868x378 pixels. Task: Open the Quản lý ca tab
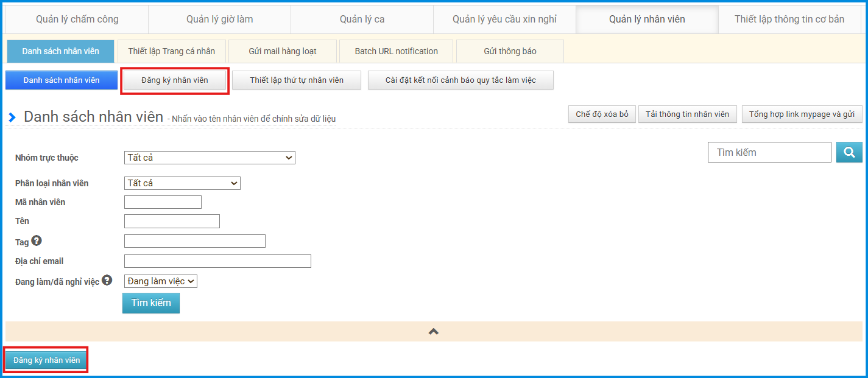point(362,19)
